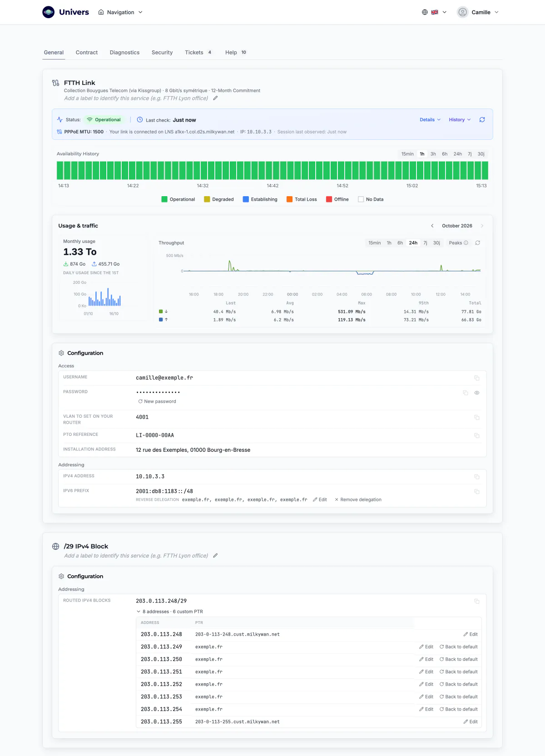
Task: Expand the History dropdown in status bar
Action: pyautogui.click(x=460, y=120)
